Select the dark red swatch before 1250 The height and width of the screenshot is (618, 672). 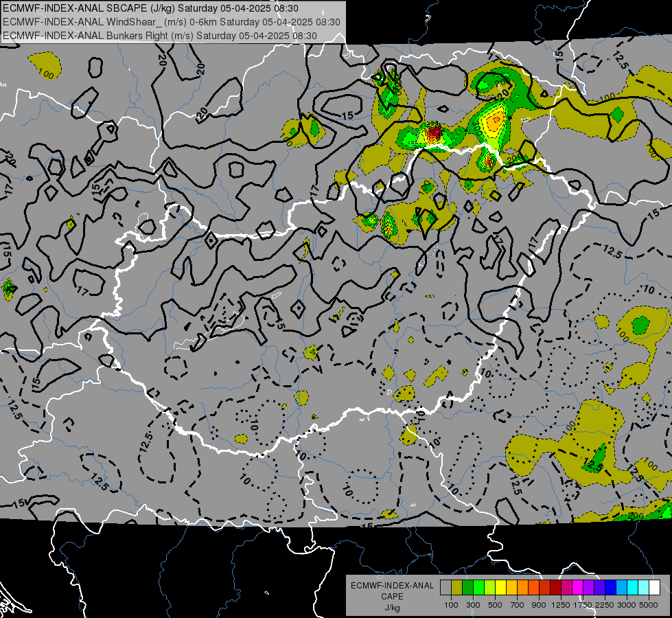pyautogui.click(x=556, y=588)
